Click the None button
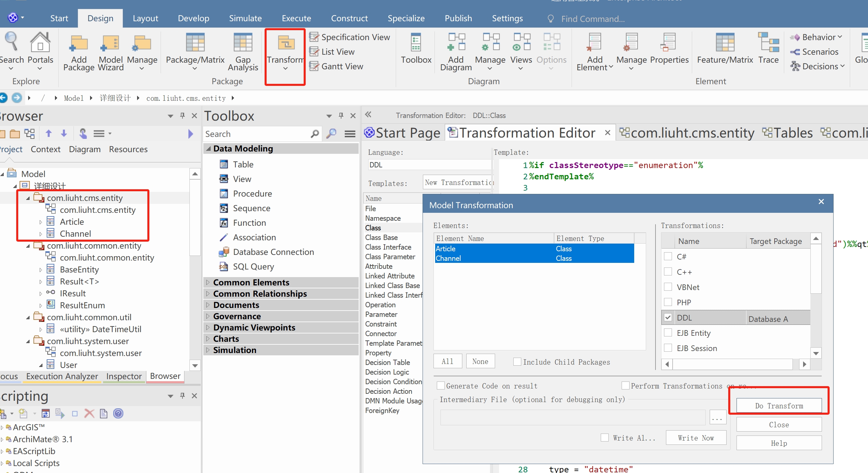Image resolution: width=868 pixels, height=473 pixels. [480, 361]
